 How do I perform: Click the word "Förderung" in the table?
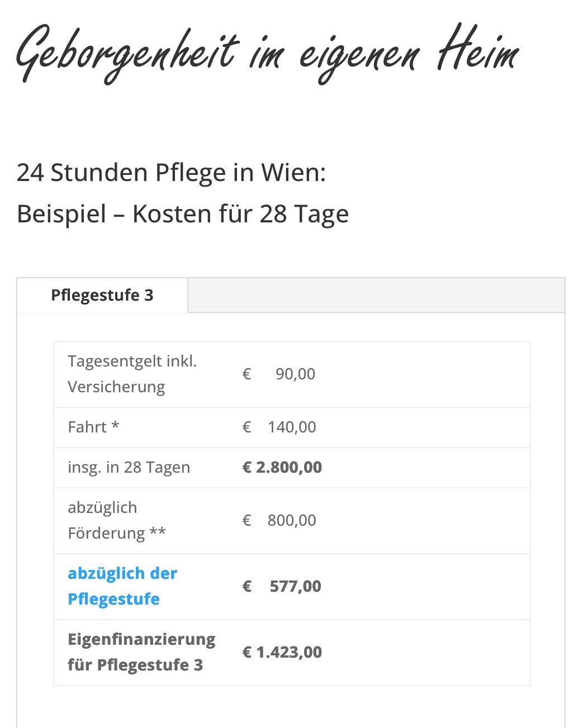(x=106, y=533)
